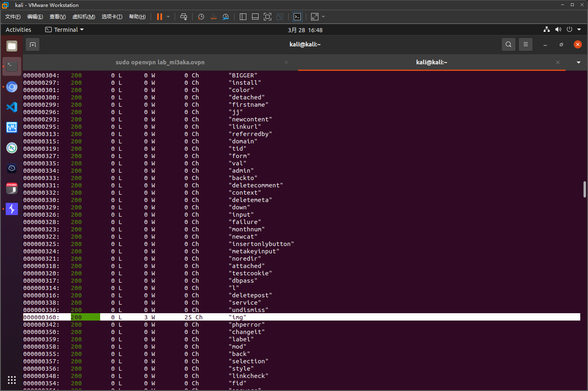Open the power options arrow beside the pause button
588x391 pixels.
pyautogui.click(x=168, y=17)
